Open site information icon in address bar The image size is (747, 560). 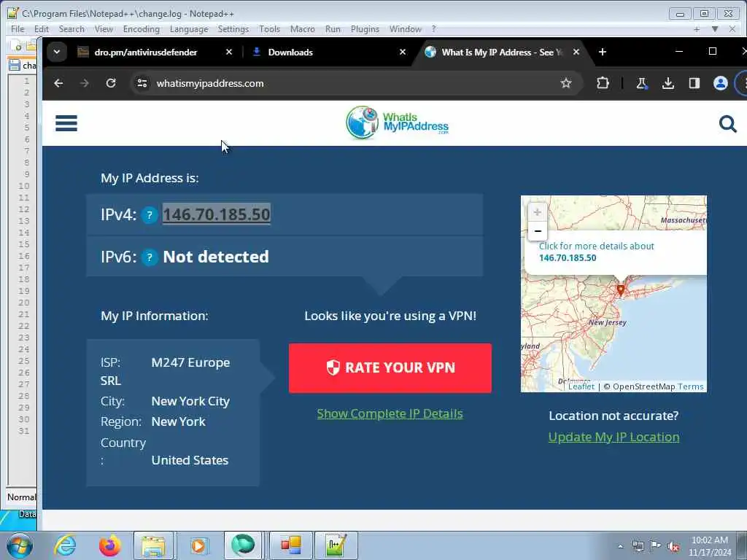(x=142, y=83)
